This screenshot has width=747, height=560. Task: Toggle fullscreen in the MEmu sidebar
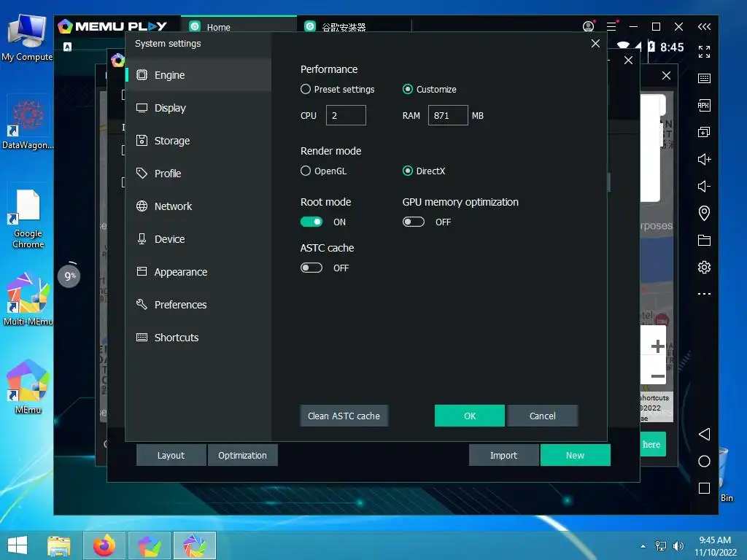coord(704,52)
